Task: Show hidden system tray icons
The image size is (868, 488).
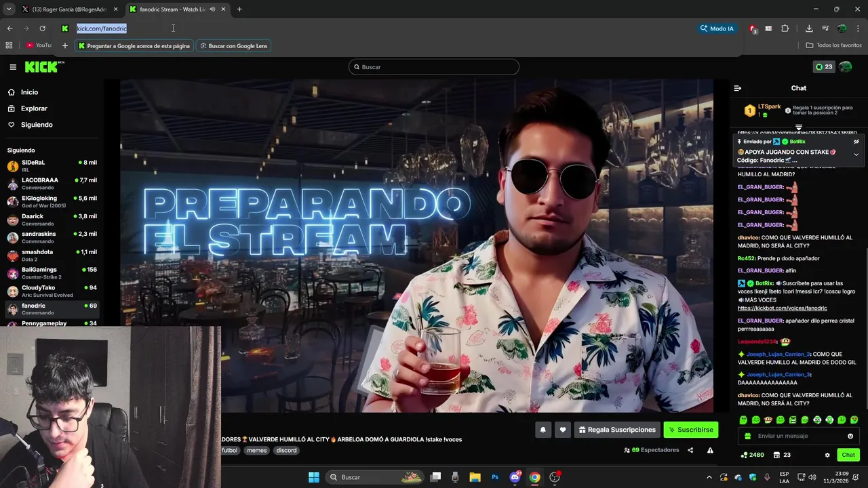Action: (x=709, y=477)
